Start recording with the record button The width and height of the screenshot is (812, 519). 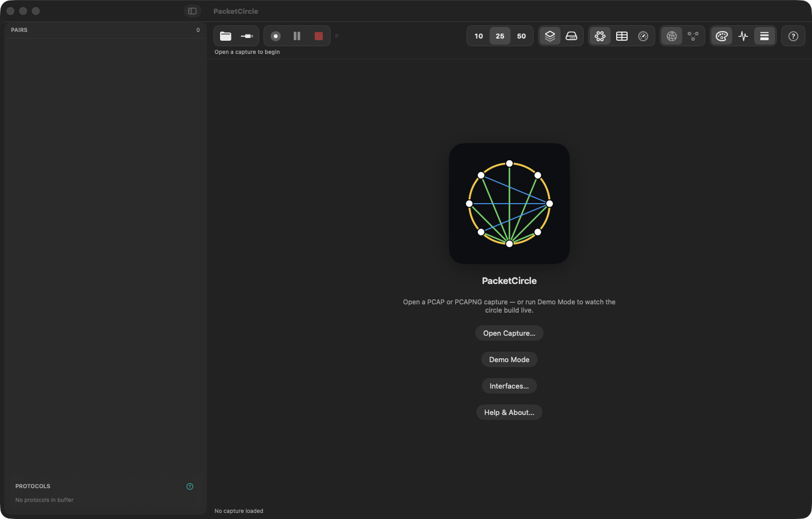[276, 36]
